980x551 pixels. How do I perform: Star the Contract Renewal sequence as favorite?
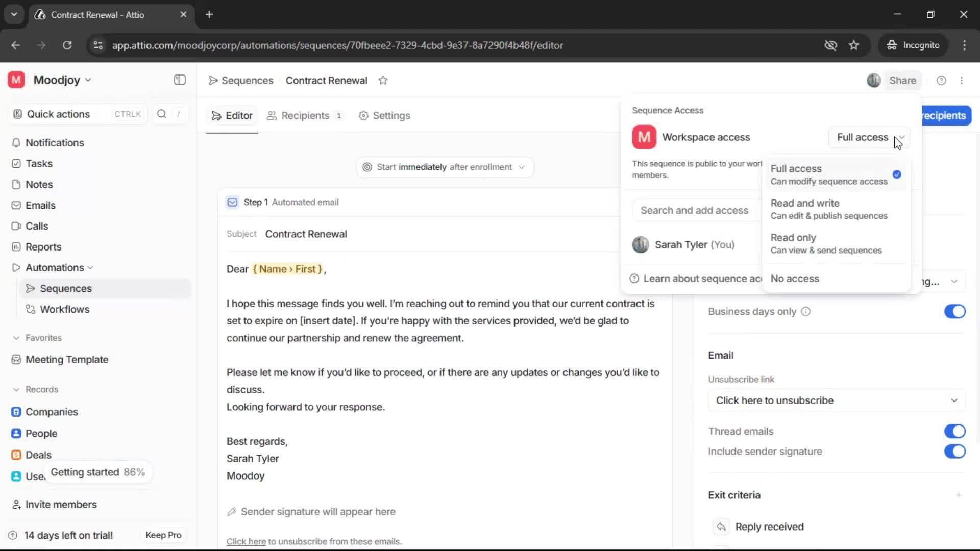click(383, 81)
